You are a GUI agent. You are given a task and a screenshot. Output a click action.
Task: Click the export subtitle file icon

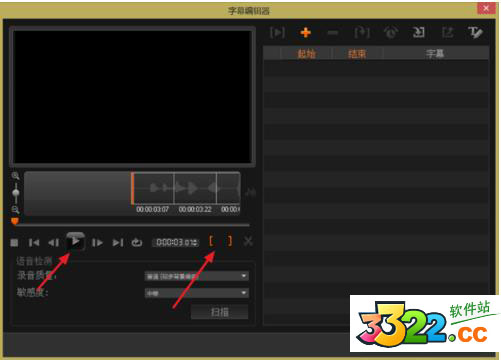tap(447, 33)
